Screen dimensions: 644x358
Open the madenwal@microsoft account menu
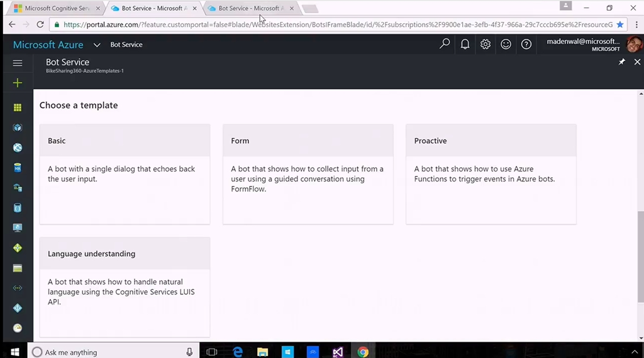coord(594,45)
